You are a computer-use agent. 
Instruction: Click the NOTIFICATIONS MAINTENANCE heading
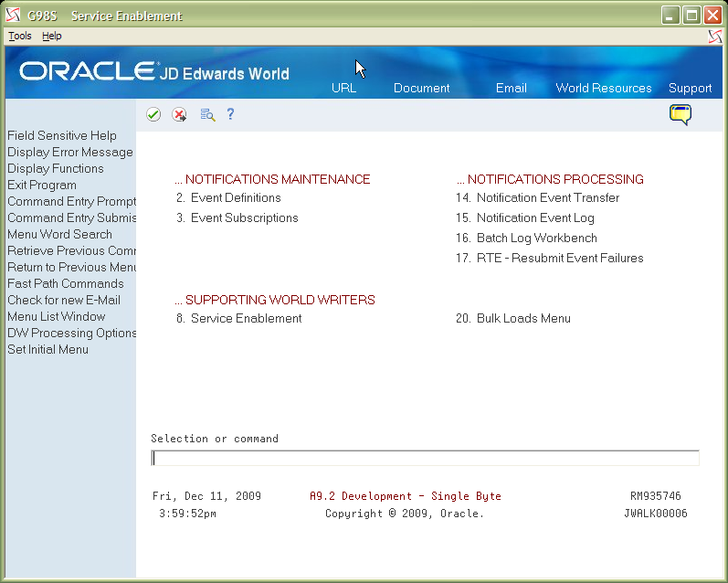(x=272, y=179)
